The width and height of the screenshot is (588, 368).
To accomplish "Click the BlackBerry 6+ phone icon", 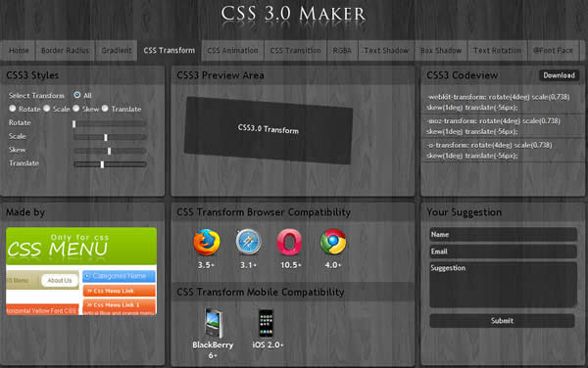I will 213,323.
